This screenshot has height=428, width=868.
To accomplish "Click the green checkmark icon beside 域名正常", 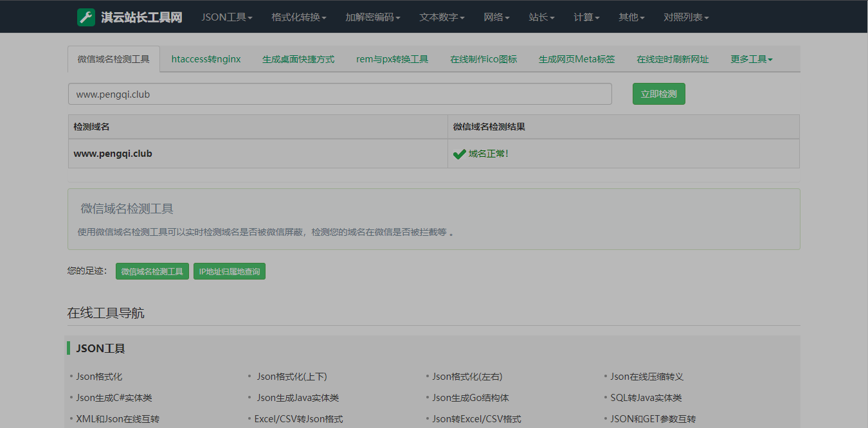I will click(459, 154).
